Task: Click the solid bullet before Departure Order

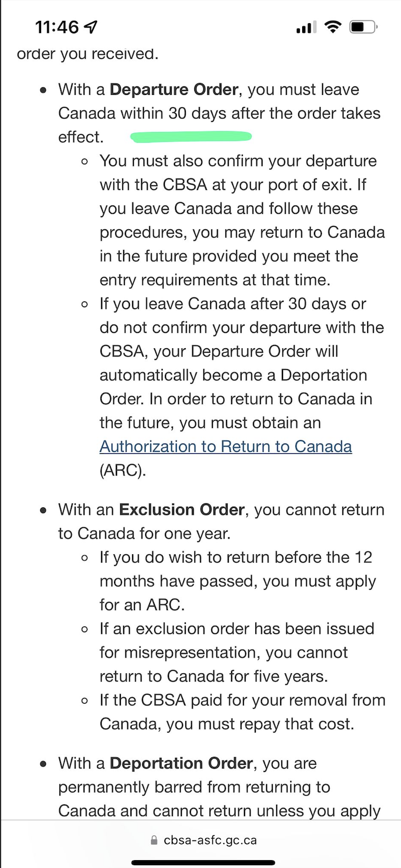Action: pos(43,90)
